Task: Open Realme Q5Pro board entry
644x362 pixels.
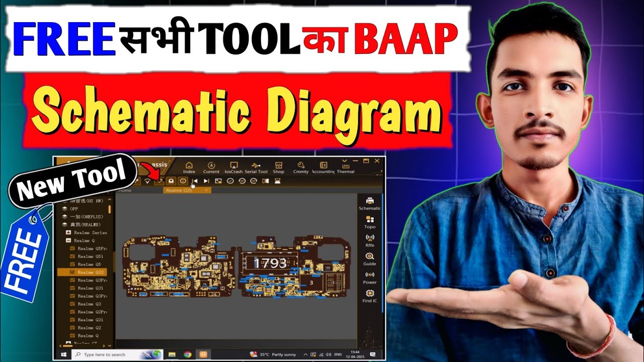Action: point(89,248)
